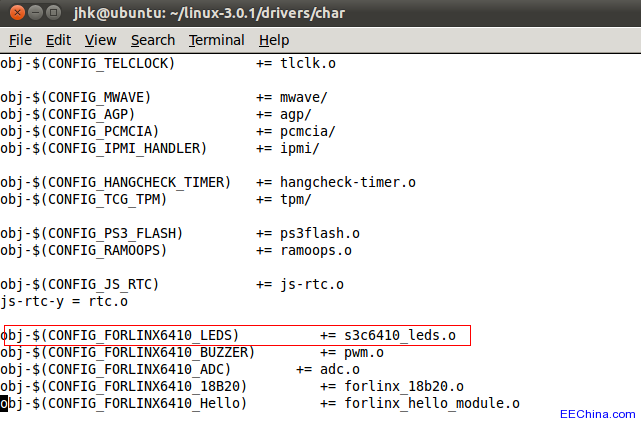The image size is (641, 426).
Task: Minimize the terminal window
Action: [x=34, y=13]
